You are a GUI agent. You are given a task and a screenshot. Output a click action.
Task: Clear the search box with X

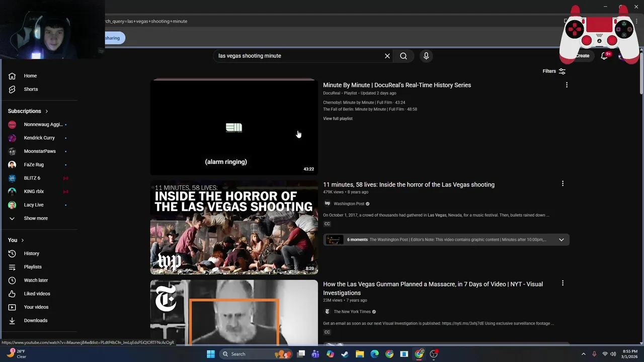pos(387,56)
